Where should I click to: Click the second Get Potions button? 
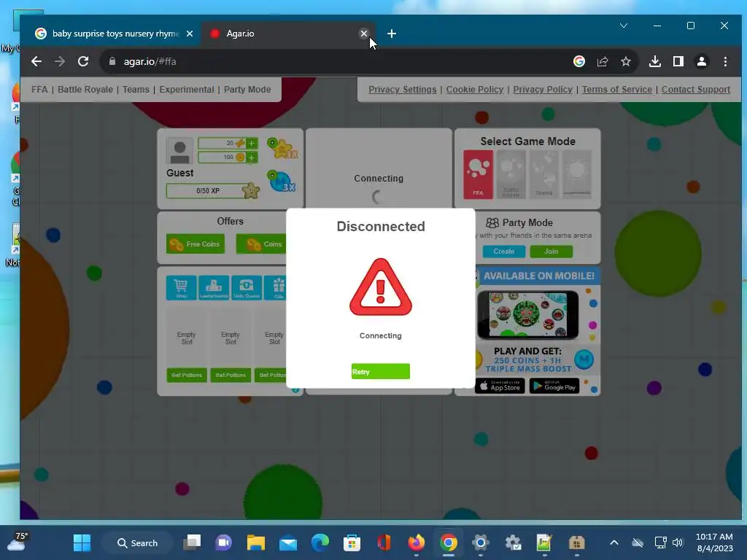[x=231, y=376]
